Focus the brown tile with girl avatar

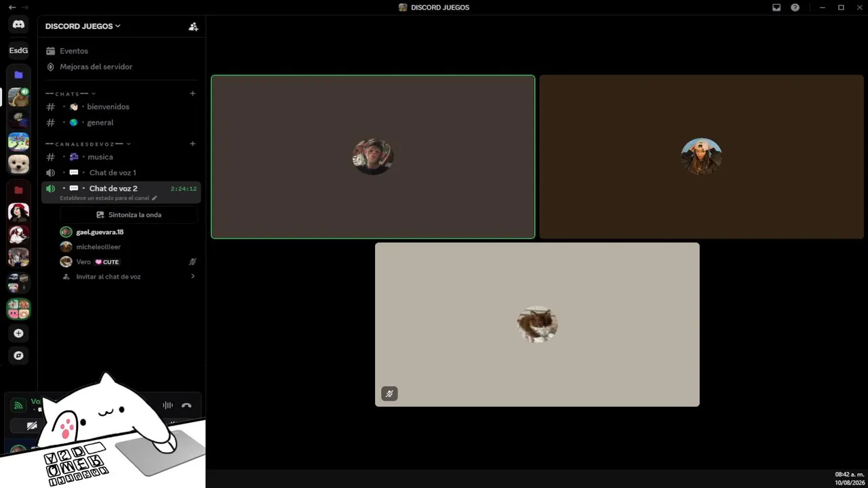point(701,157)
